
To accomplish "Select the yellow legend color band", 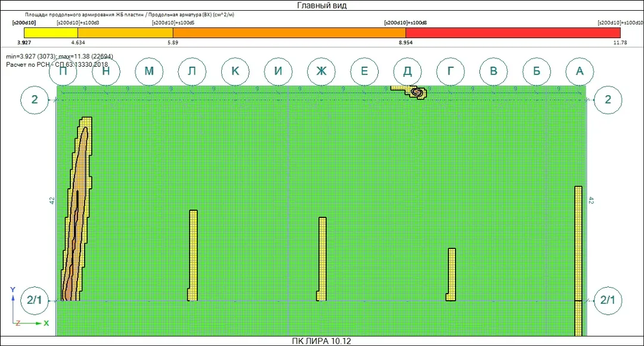I will pos(51,33).
